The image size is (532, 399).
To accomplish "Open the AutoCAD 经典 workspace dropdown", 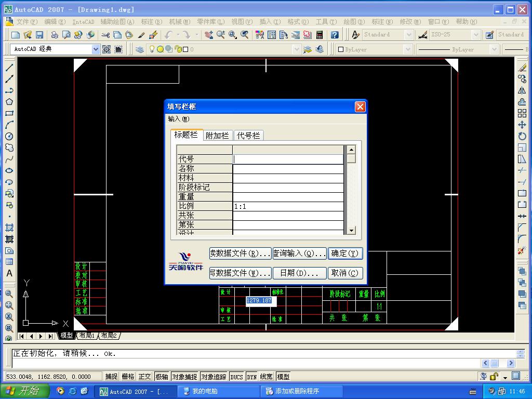I will tap(96, 49).
